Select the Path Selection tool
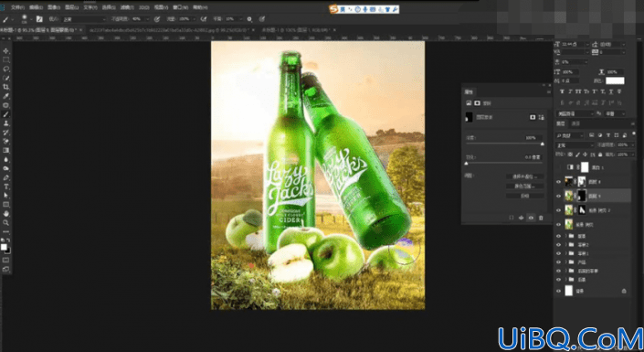The image size is (644, 352). pyautogui.click(x=5, y=196)
